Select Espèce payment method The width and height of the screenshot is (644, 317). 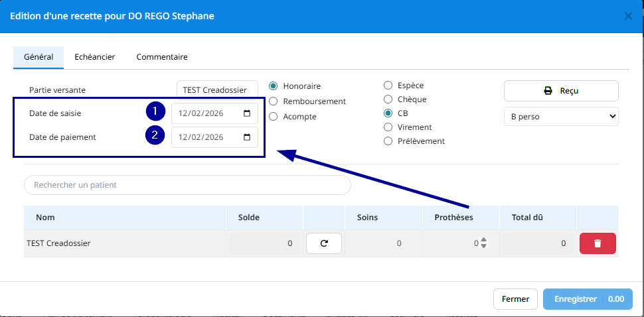[x=388, y=86]
